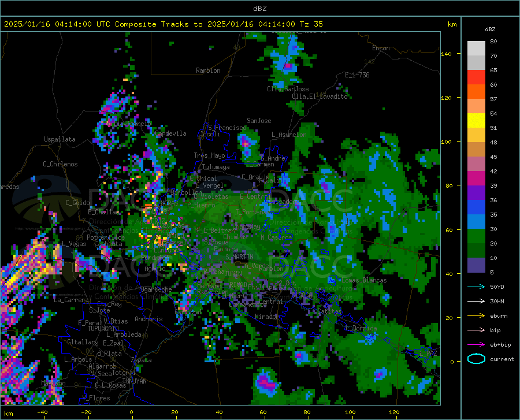
Task: Pick the light blue swatch between 35 and 30 dBZ
Action: pyautogui.click(x=476, y=222)
